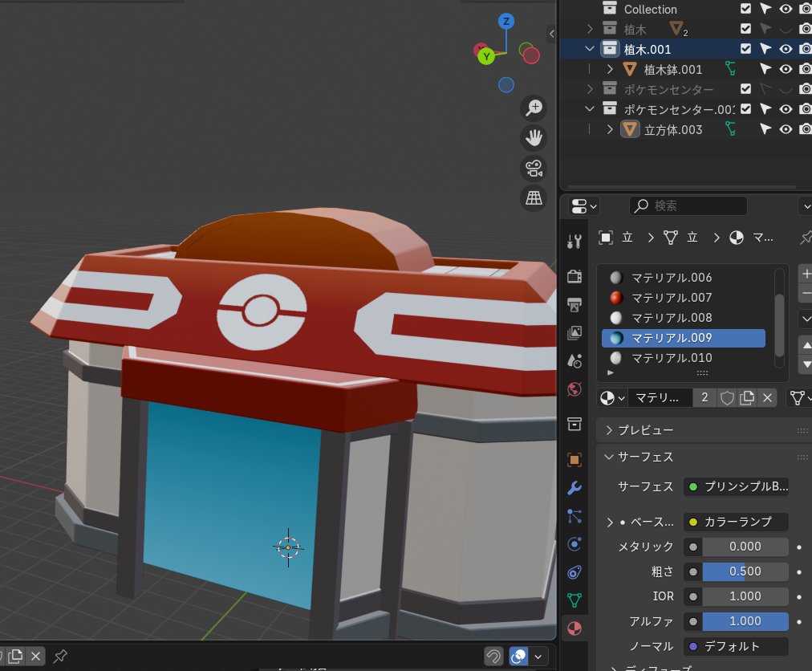Open base color カラーランプ selector

737,522
